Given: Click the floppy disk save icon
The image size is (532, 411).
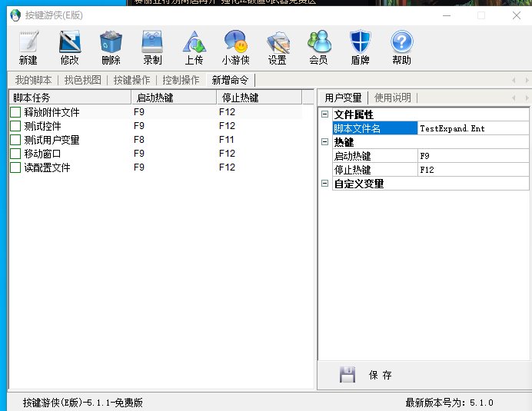Looking at the screenshot, I should pos(347,374).
